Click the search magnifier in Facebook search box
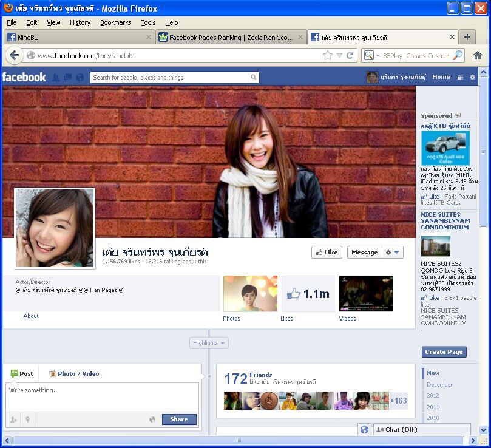 coord(253,77)
